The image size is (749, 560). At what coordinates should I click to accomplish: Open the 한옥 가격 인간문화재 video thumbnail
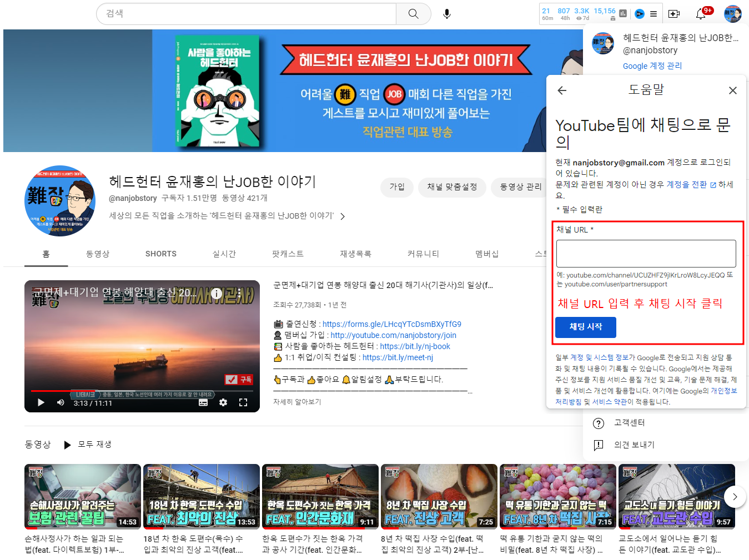click(320, 497)
